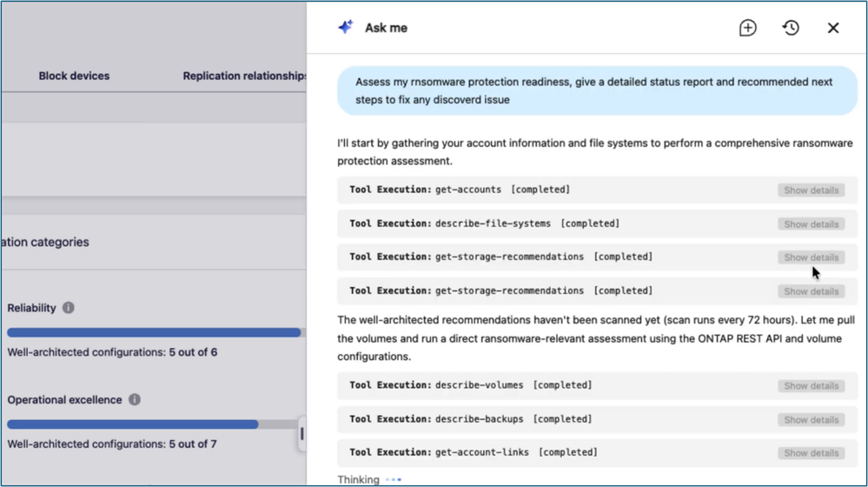The image size is (868, 487).
Task: Show details for get-account-links execution
Action: [x=811, y=453]
